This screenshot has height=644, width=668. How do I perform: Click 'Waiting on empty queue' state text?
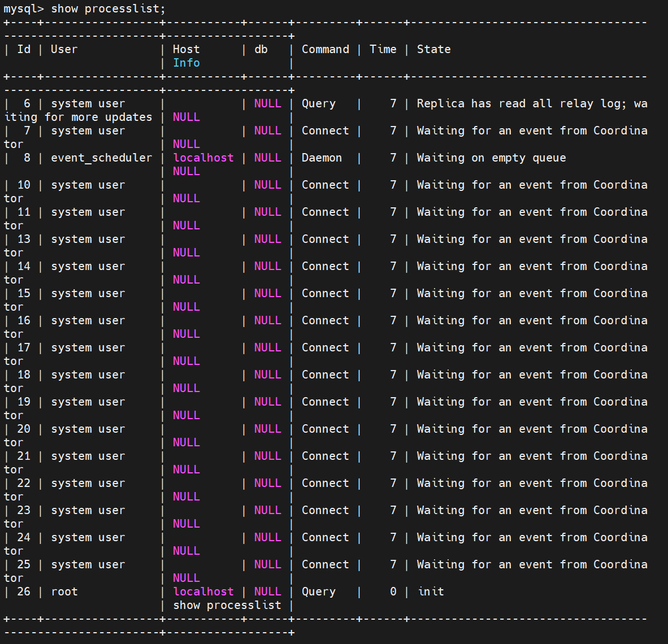click(x=491, y=158)
